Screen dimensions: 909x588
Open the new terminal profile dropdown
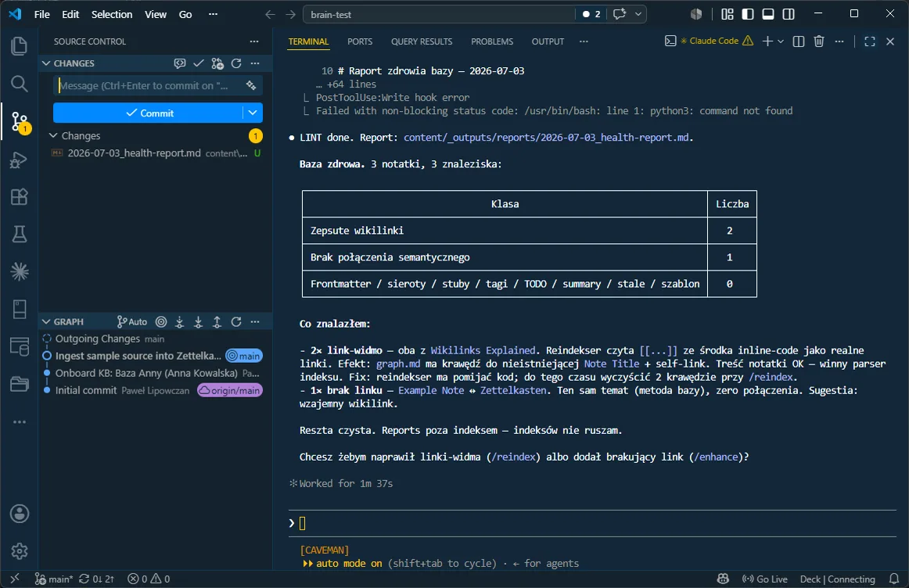[x=780, y=41]
